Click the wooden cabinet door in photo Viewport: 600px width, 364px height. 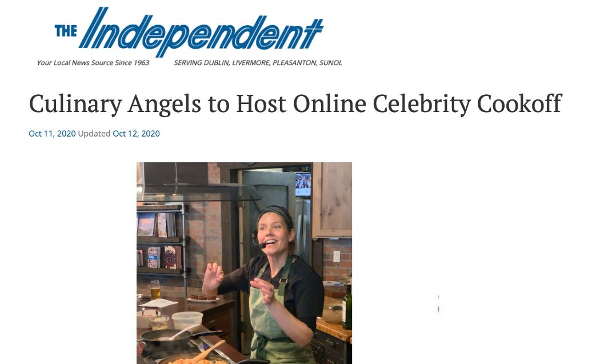(x=332, y=200)
